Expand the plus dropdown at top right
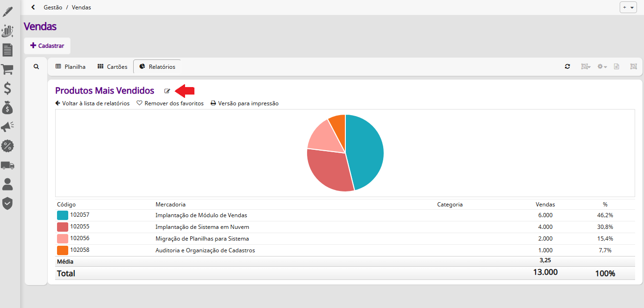 (x=628, y=7)
